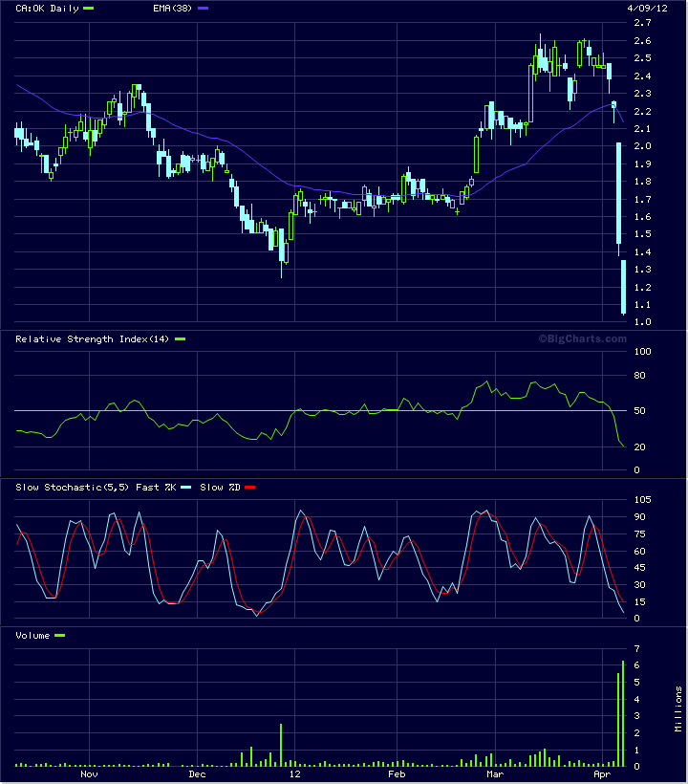Click the cyan Fast %K legend swatch

pos(186,488)
